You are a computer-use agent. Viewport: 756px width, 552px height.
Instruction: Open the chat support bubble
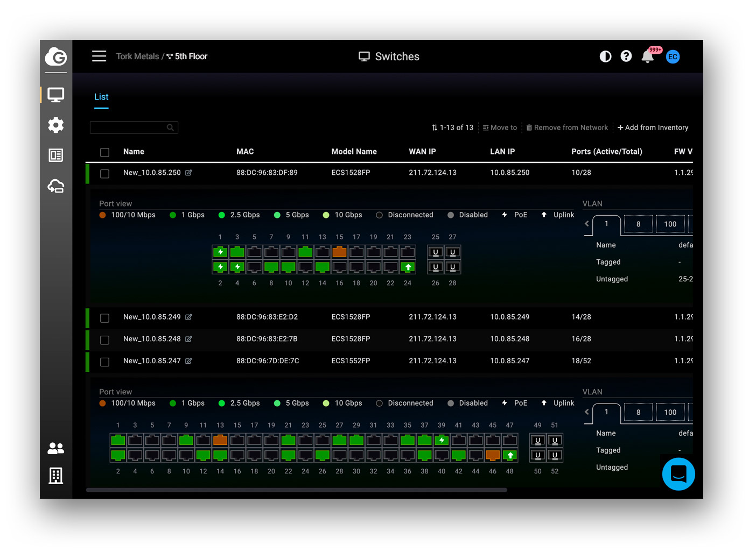coord(678,474)
